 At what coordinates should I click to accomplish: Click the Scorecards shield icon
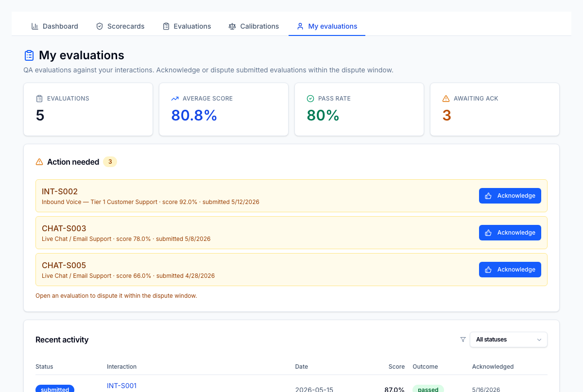pos(100,26)
